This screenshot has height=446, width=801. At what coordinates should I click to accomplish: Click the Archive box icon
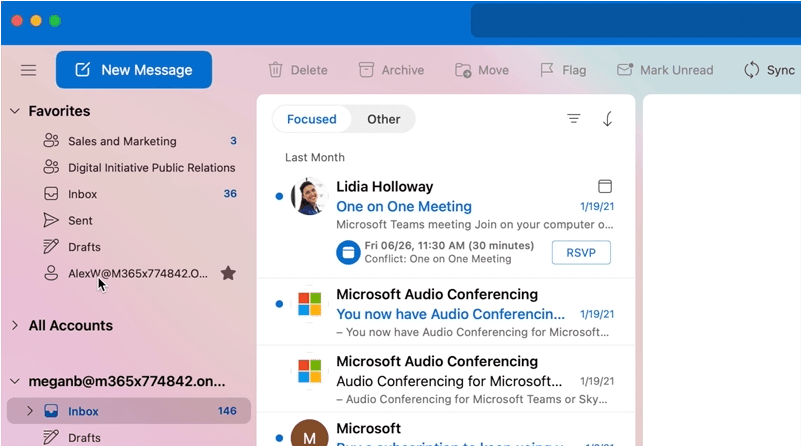(x=366, y=70)
